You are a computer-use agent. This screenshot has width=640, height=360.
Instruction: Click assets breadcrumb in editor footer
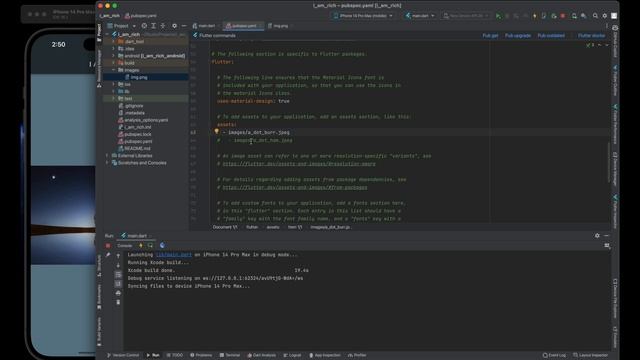pos(273,227)
